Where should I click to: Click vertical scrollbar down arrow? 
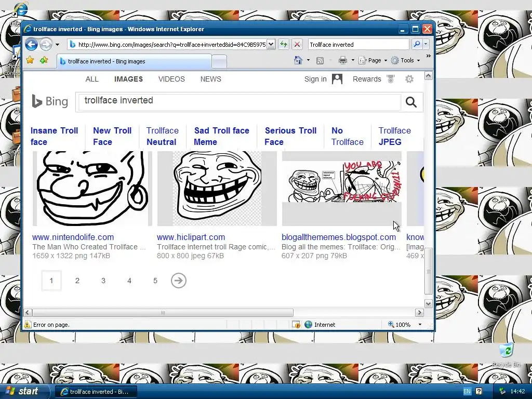coord(429,303)
